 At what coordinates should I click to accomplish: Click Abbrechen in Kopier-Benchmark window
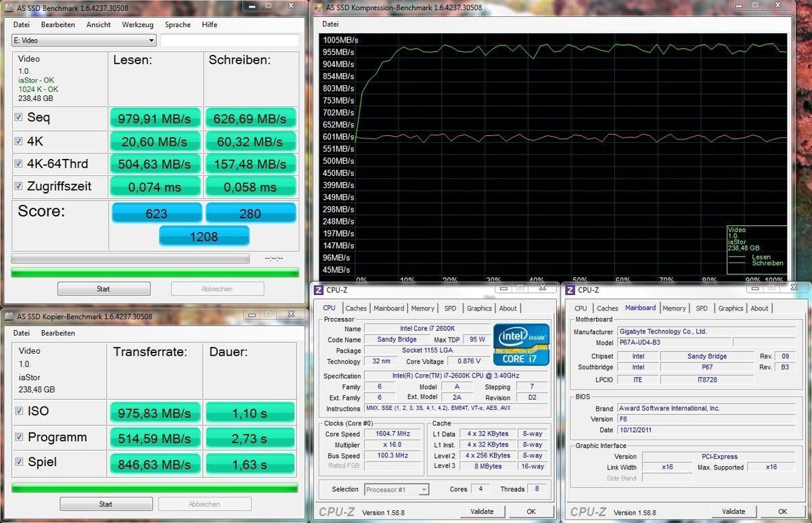(x=204, y=504)
